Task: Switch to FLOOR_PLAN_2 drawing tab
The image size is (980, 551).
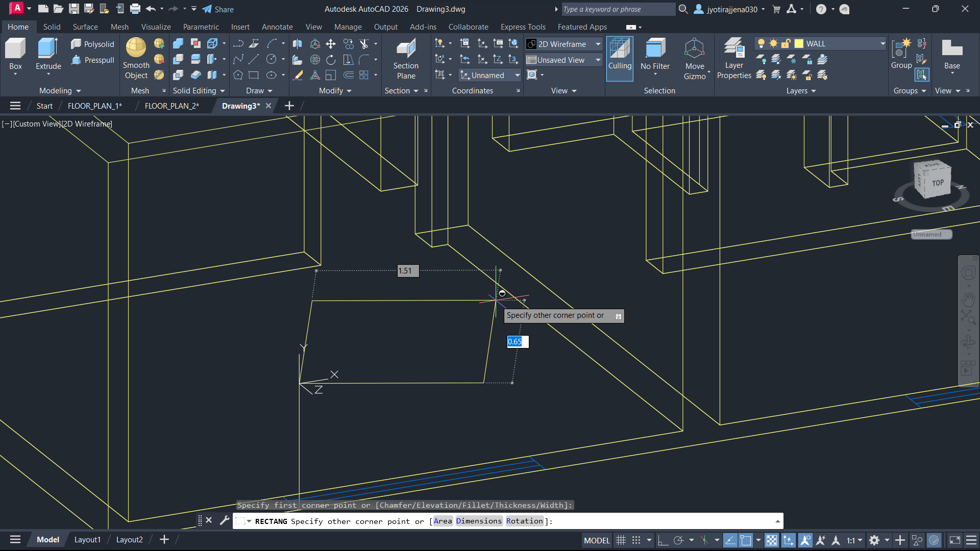Action: 171,106
